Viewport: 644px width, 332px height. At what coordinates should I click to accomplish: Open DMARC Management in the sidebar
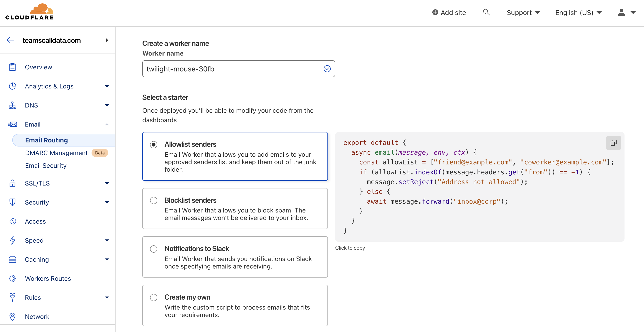[x=56, y=153]
